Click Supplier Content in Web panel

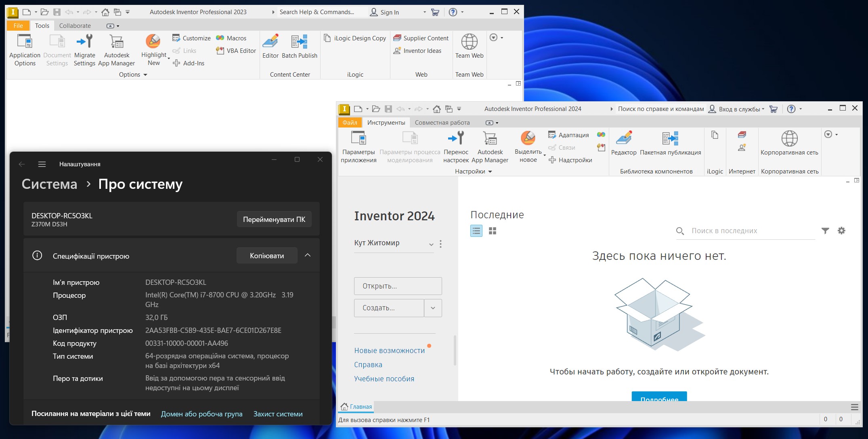(421, 38)
